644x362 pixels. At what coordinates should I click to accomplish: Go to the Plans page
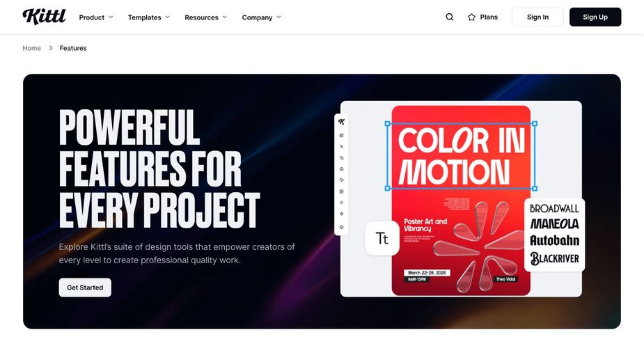point(489,17)
